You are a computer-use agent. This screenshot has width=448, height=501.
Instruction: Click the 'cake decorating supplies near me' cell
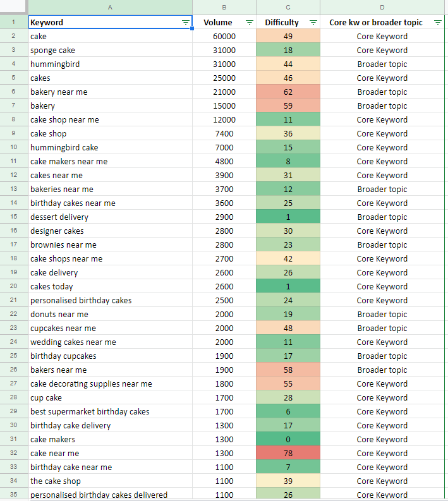(x=110, y=383)
